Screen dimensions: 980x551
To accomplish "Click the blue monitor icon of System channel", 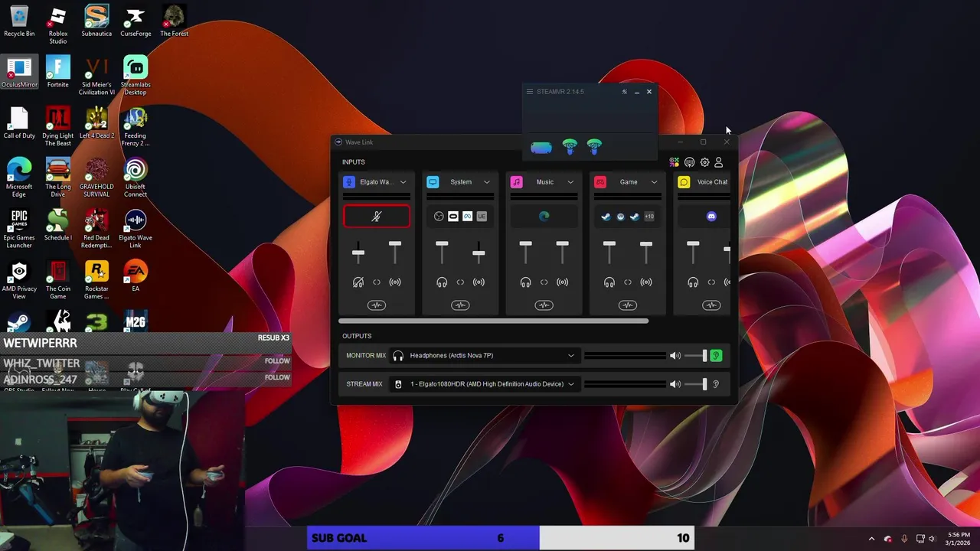I will [433, 182].
